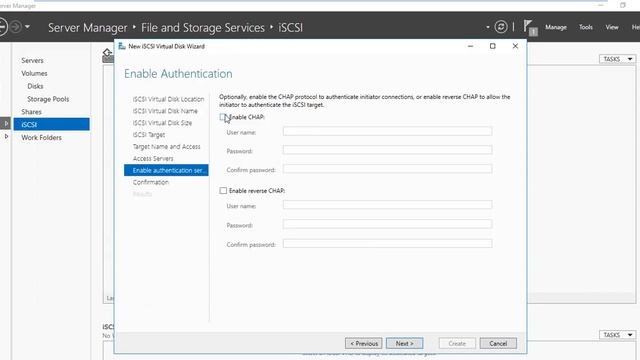
Task: Go to iSCSI Virtual Disk Location step
Action: click(x=168, y=99)
